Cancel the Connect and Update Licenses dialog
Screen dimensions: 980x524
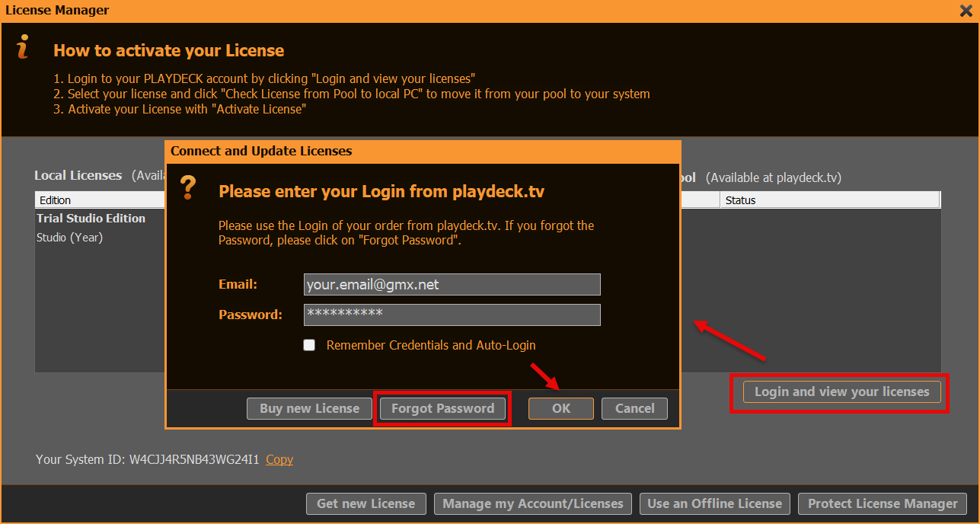(x=634, y=409)
